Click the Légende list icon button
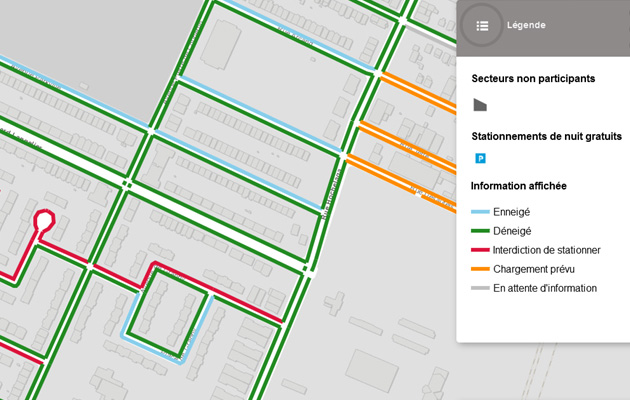Viewport: 630px width, 400px height. click(x=482, y=26)
